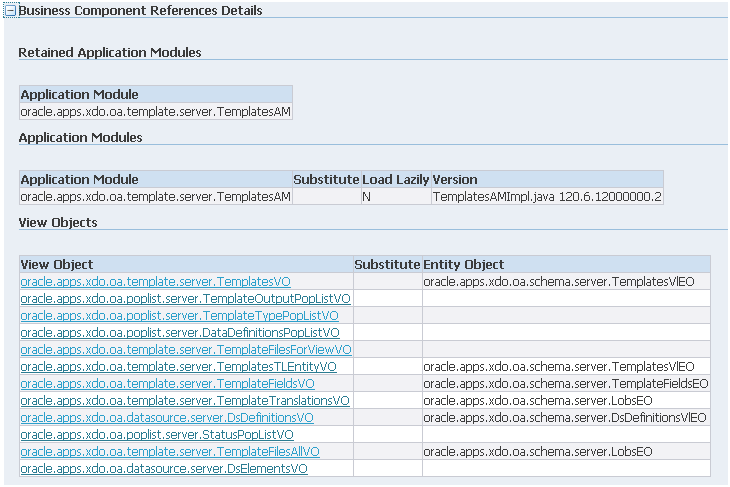
Task: Open TemplatesTLEntityVO link
Action: 178,367
